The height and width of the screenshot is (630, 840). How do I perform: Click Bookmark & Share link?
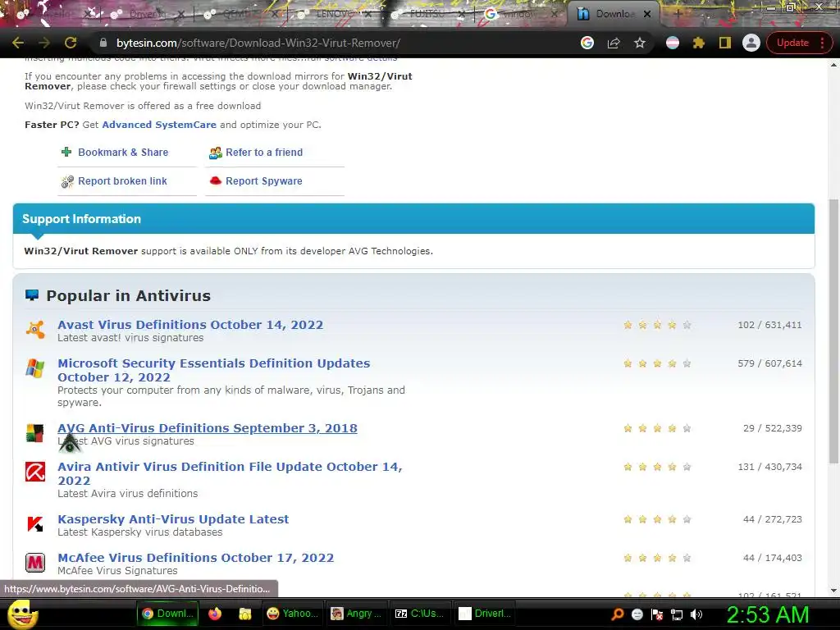point(123,152)
